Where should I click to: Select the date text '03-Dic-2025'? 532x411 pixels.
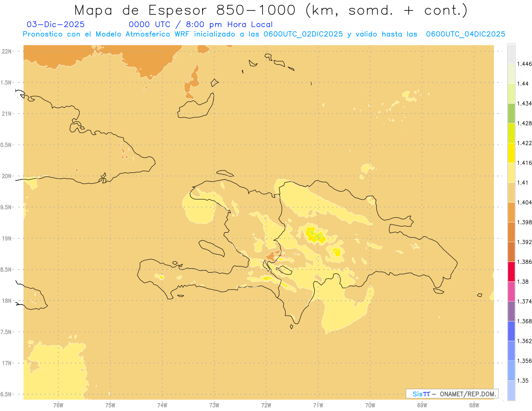(55, 24)
